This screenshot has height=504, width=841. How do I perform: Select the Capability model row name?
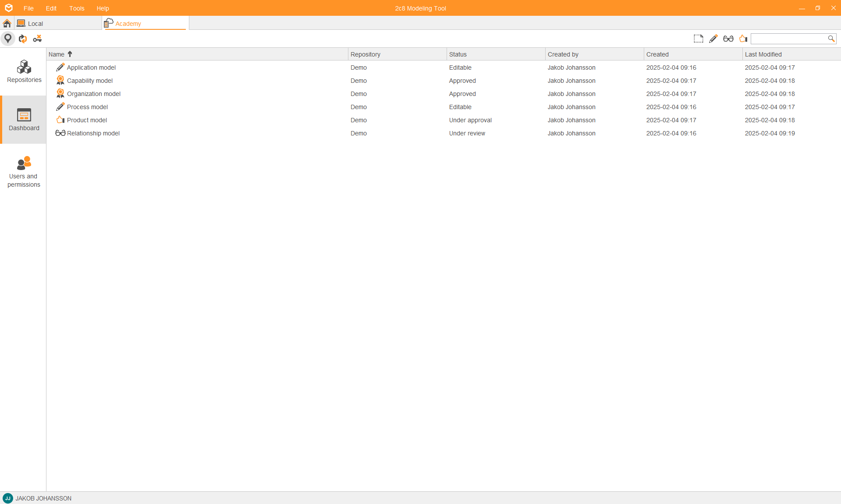90,81
